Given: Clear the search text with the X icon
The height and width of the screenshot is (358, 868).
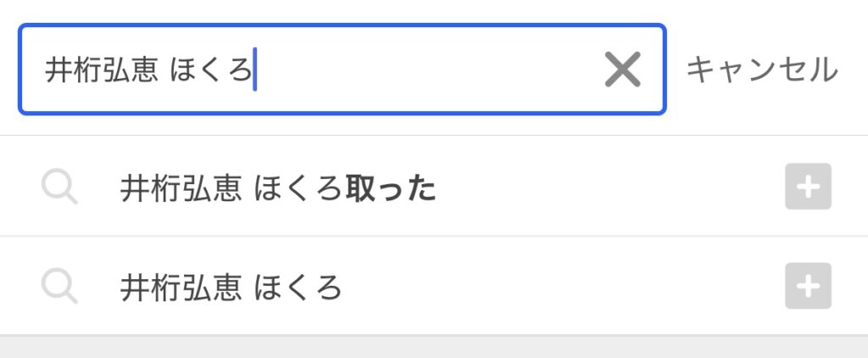Looking at the screenshot, I should click(623, 70).
